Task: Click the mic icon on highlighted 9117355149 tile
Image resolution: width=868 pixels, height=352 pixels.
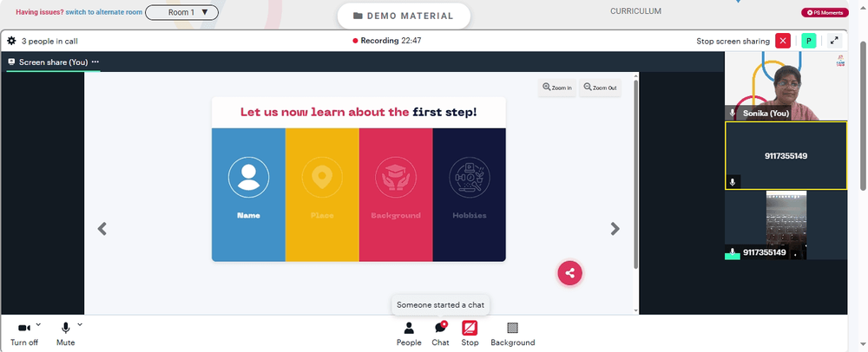Action: click(x=733, y=182)
